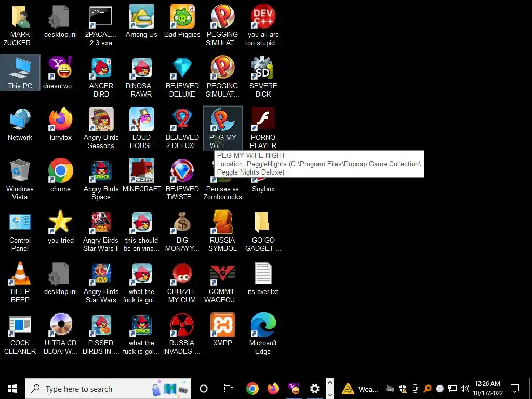Select the desktop.ini file beside BEEP BEEP
The width and height of the screenshot is (532, 399).
coord(61,278)
